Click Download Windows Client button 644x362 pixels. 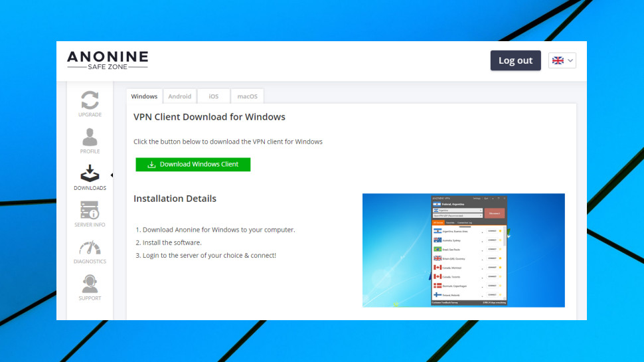[x=193, y=164]
